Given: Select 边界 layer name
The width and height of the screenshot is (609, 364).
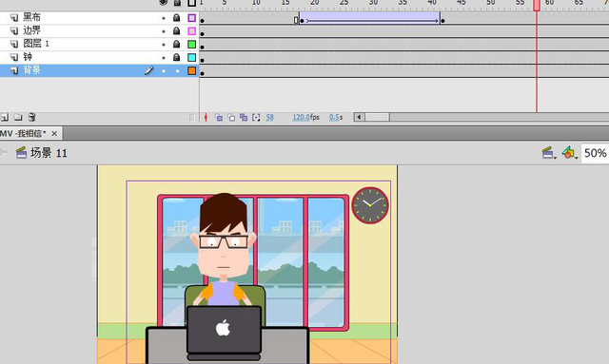Looking at the screenshot, I should 31,30.
